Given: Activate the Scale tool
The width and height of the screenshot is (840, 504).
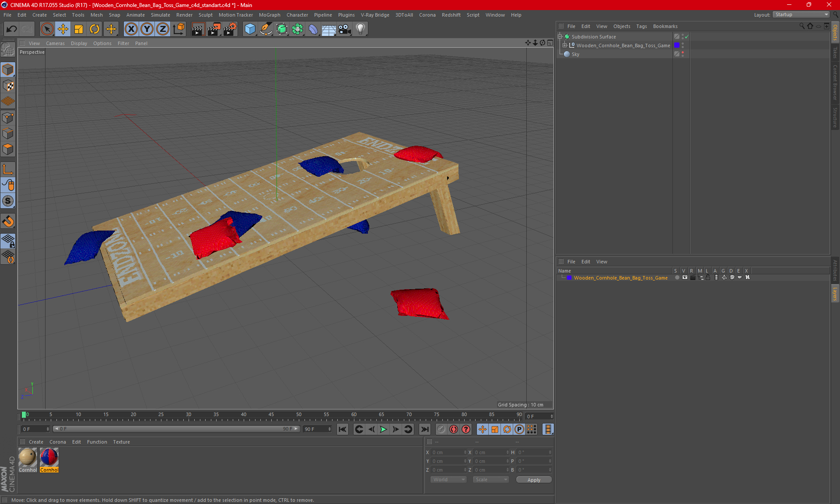Looking at the screenshot, I should tap(79, 29).
